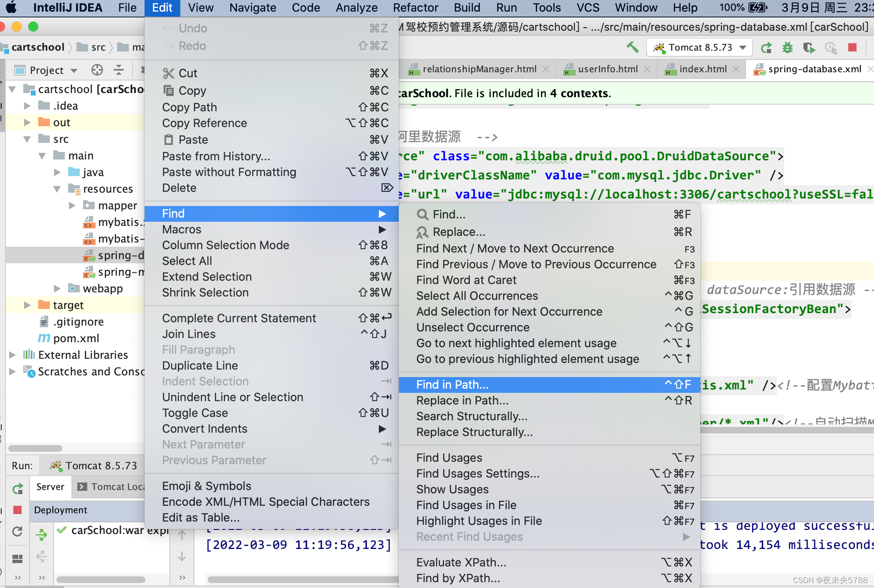Viewport: 874px width, 588px height.
Task: Open the Tomcat 8.5.73 run configuration dropdown
Action: (x=700, y=48)
